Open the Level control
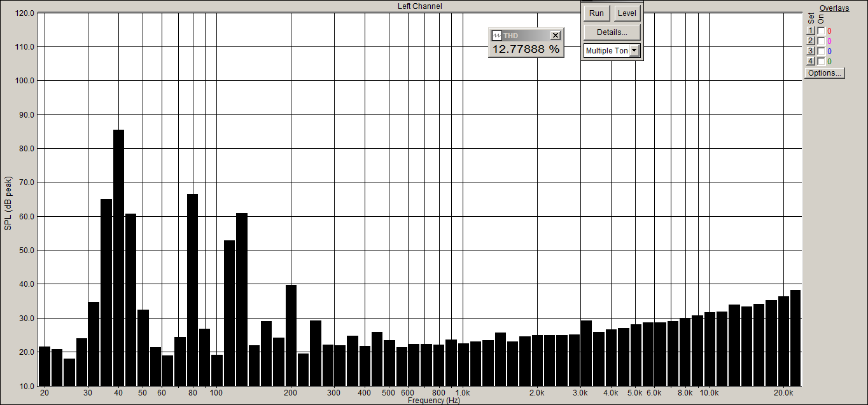The height and width of the screenshot is (405, 868). point(627,13)
